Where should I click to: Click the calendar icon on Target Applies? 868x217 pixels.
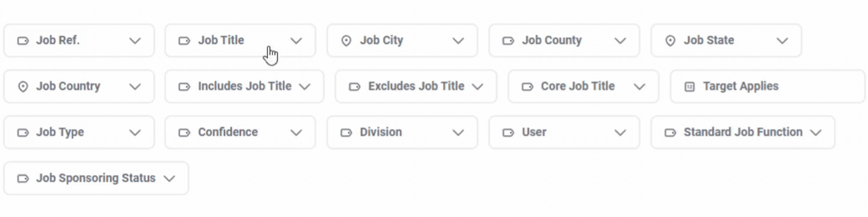click(690, 87)
